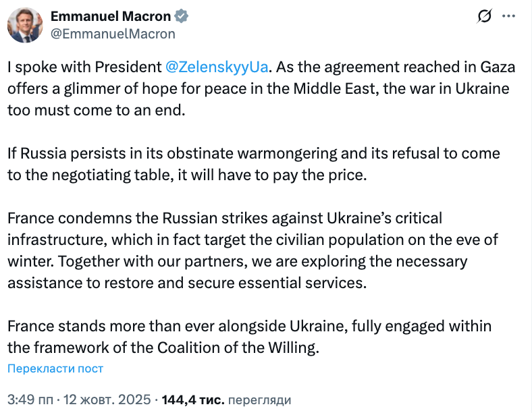Viewport: 532px width, 413px height.
Task: Click the Grok icon on the post
Action: [483, 17]
